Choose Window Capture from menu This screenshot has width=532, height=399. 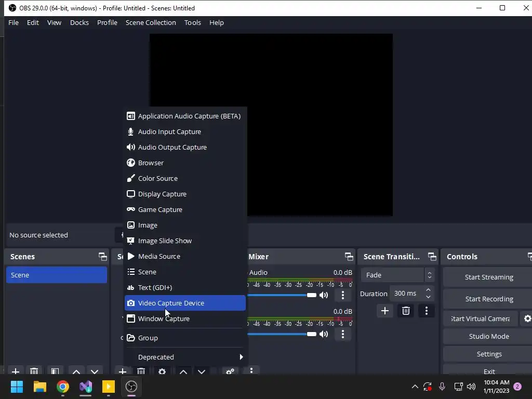(x=185, y=318)
